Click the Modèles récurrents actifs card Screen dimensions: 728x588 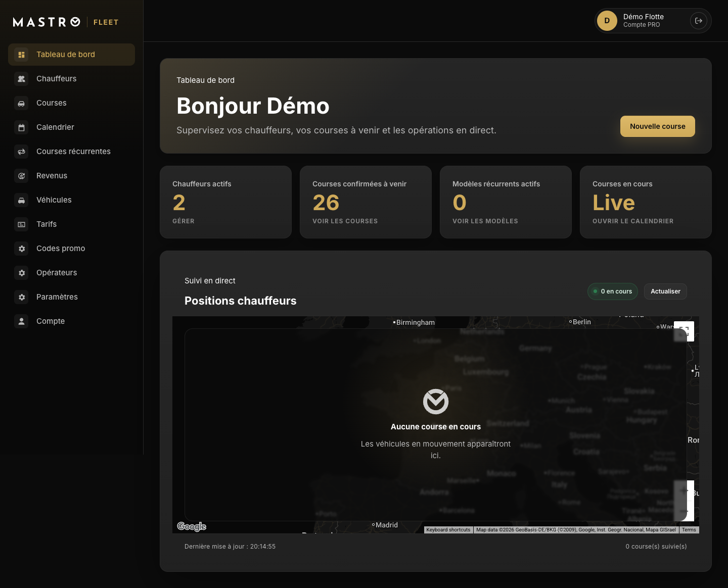(506, 202)
